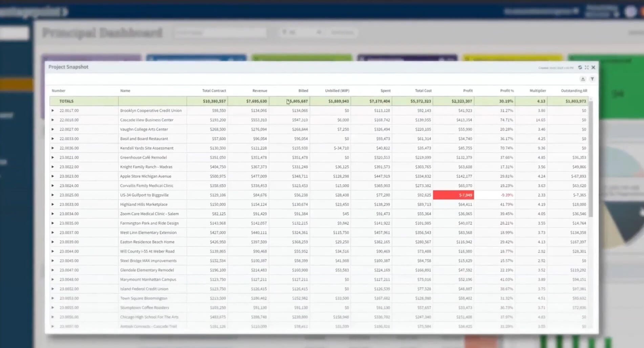This screenshot has width=644, height=348.
Task: Sort by Billed column header
Action: click(303, 91)
